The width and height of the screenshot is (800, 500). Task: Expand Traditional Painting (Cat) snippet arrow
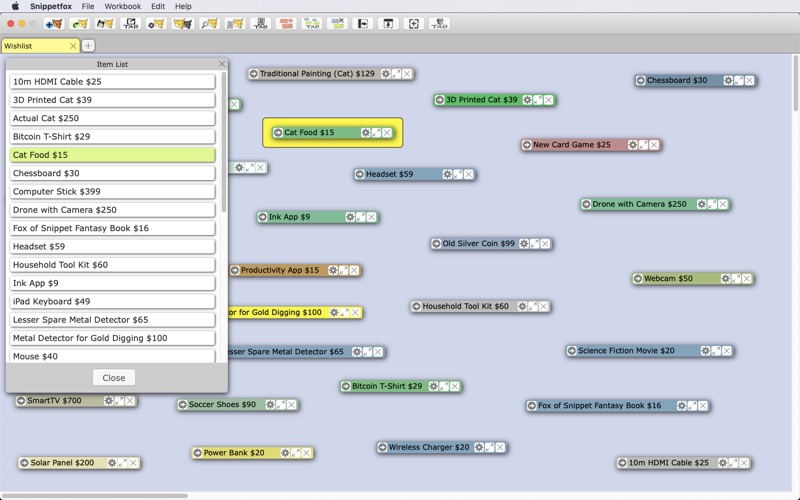click(x=254, y=74)
